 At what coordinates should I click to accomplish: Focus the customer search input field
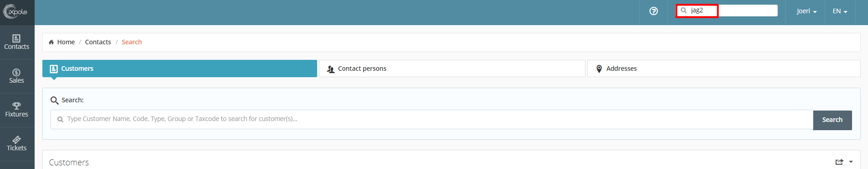coord(432,119)
